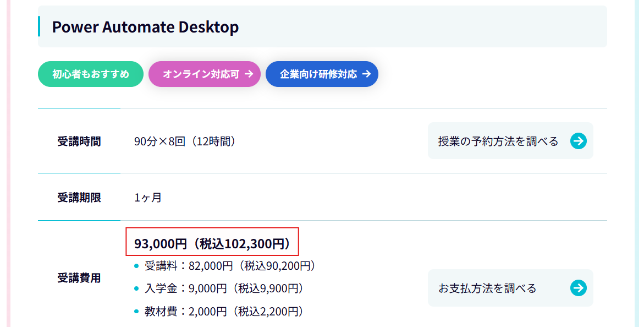The image size is (644, 327).
Task: Click the arrow in 企業向け研修対応 badge
Action: (366, 74)
